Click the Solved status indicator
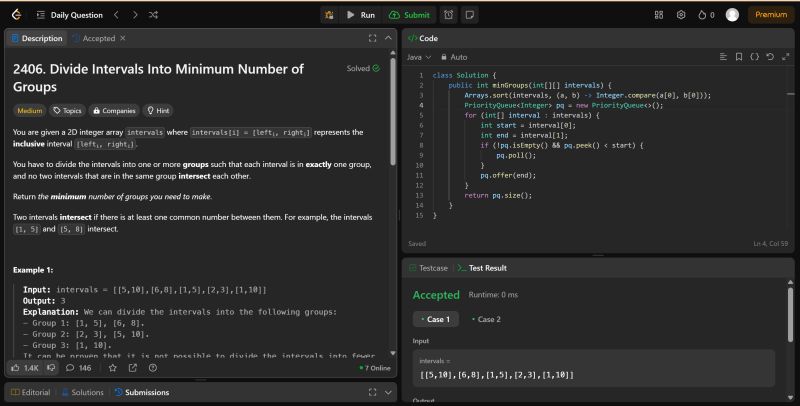 click(363, 68)
